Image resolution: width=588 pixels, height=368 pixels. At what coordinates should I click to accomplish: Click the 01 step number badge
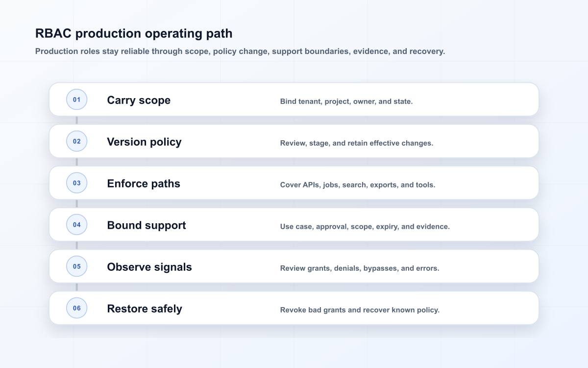click(77, 100)
